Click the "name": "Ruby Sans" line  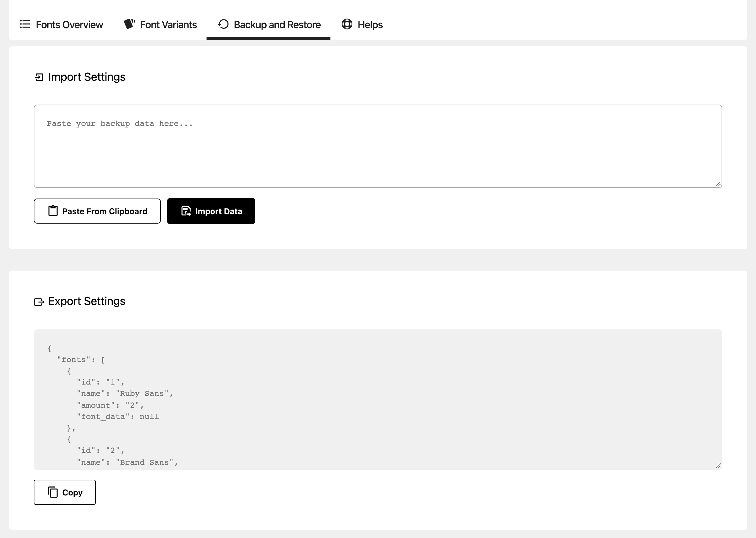coord(125,394)
